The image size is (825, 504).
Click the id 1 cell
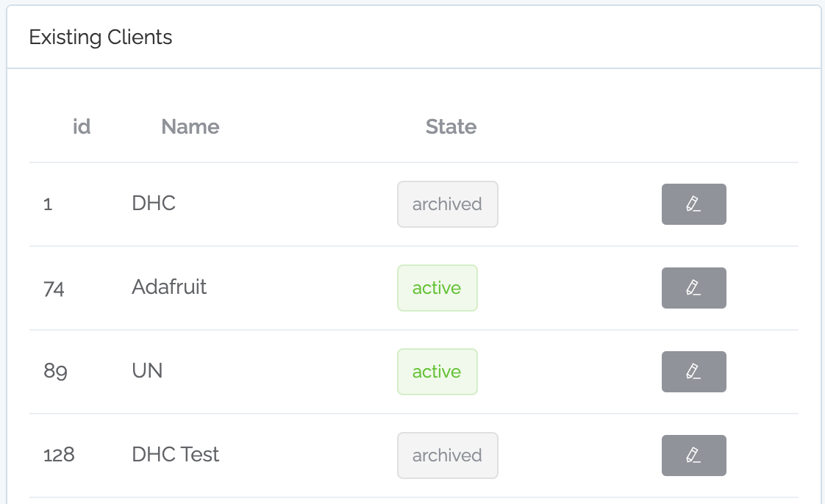[x=48, y=204]
